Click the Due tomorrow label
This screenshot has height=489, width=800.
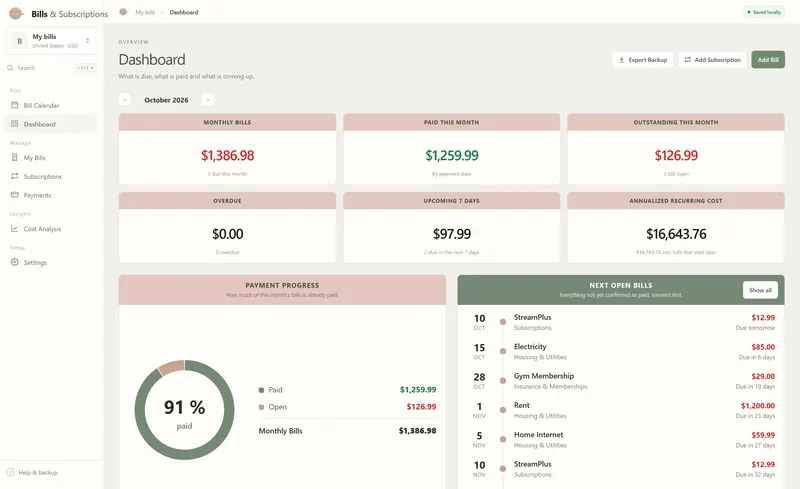click(755, 328)
